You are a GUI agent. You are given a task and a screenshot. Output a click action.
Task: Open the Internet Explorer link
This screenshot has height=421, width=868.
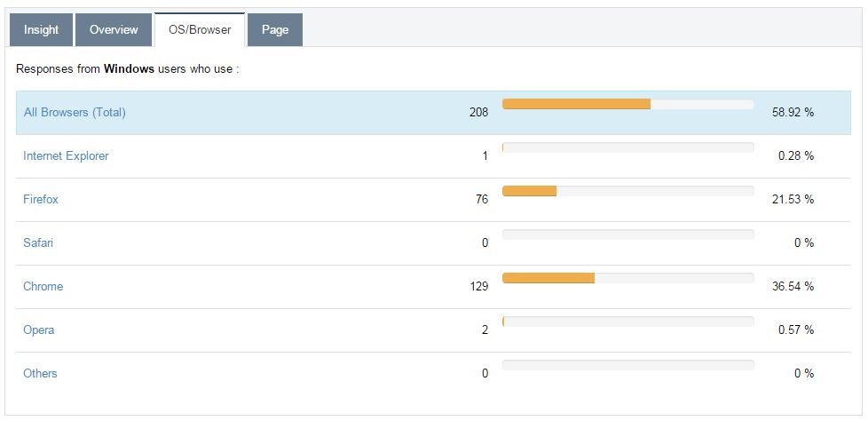(x=66, y=156)
